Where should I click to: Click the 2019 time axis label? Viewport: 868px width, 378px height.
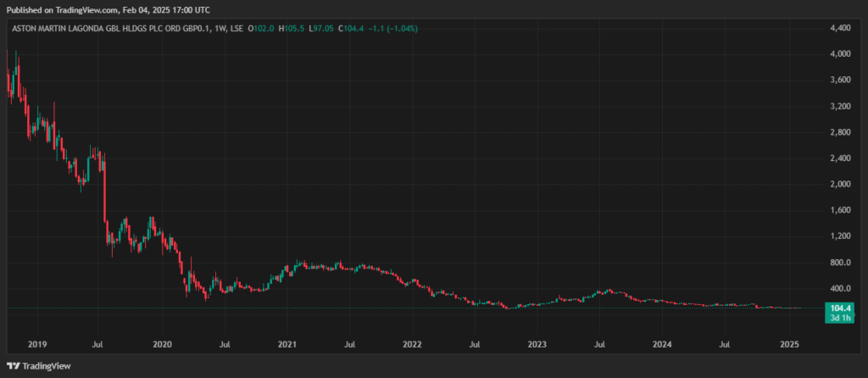pyautogui.click(x=37, y=344)
